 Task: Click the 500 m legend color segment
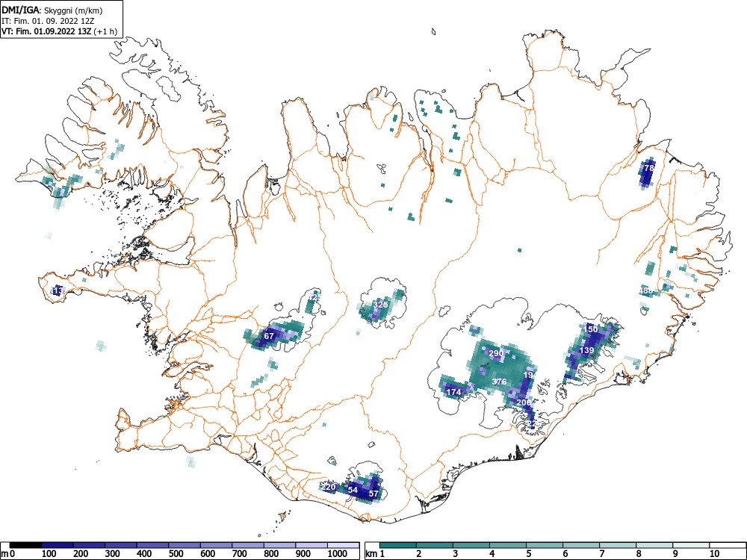coord(185,544)
